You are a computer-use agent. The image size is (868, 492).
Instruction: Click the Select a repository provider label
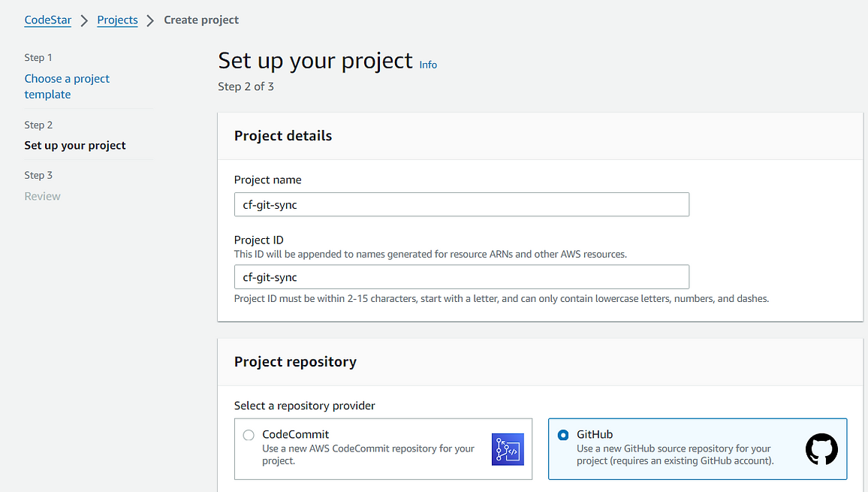(304, 406)
